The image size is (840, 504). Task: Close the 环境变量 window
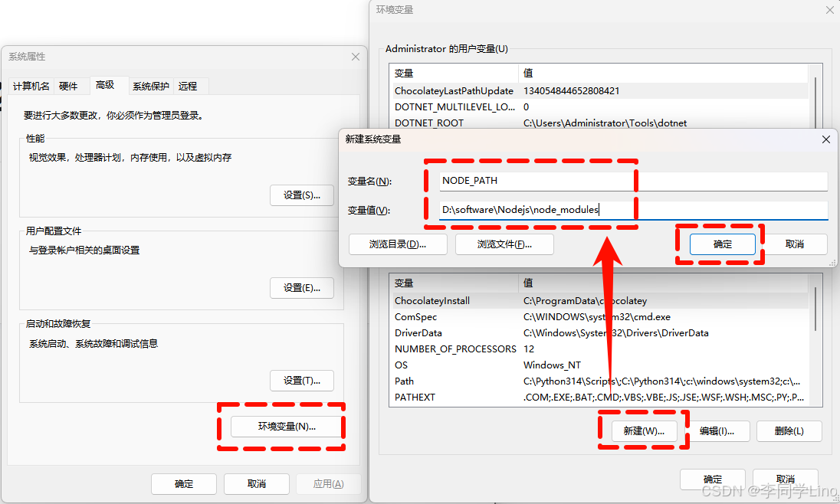pos(829,10)
